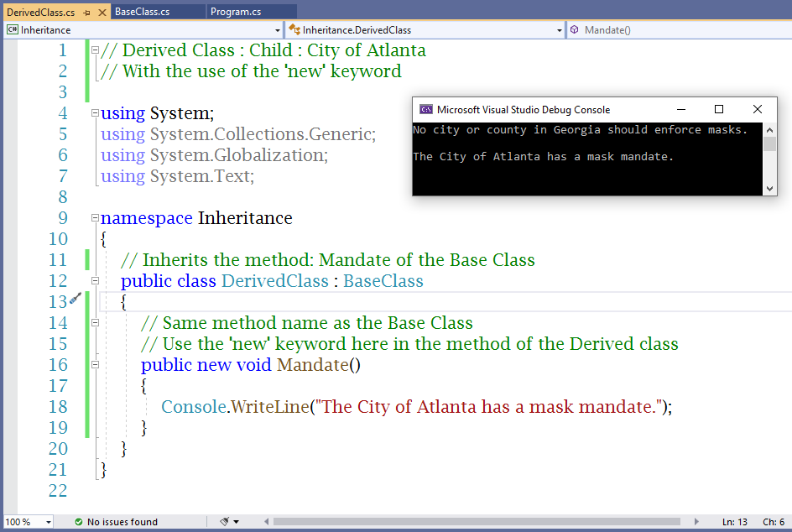The image size is (792, 532).
Task: Open the code cleanup profile dropdown arrow
Action: pyautogui.click(x=236, y=522)
